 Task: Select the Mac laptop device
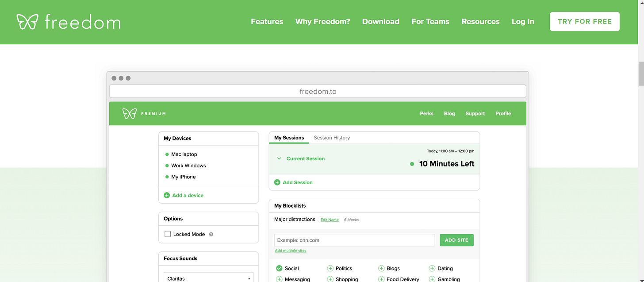point(184,155)
